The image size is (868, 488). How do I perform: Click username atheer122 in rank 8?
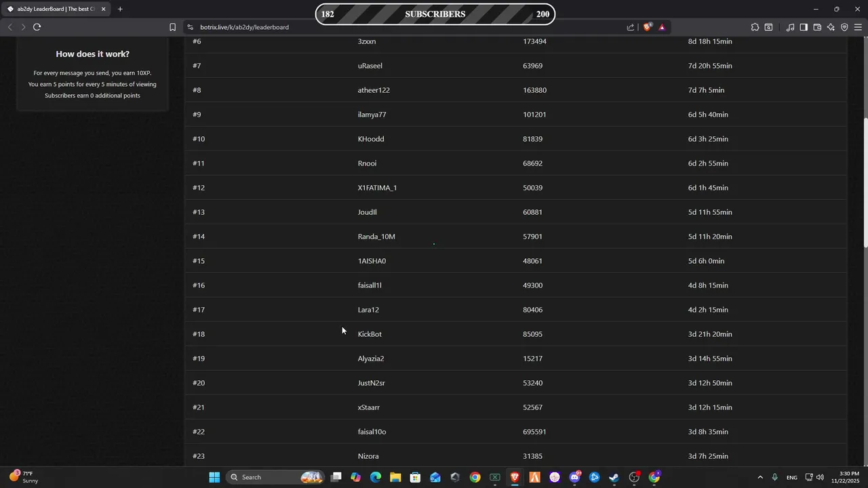(x=374, y=90)
